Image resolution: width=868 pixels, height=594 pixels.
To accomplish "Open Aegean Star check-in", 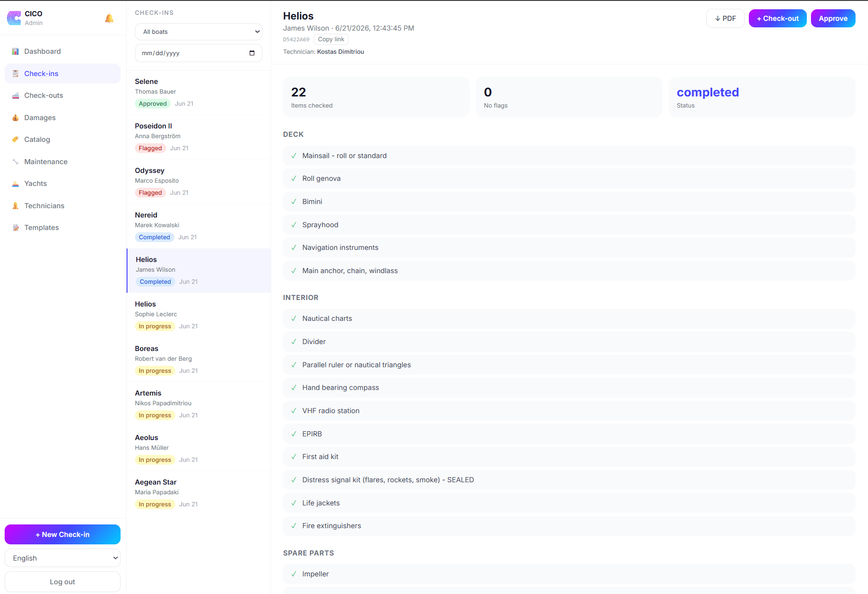I will [198, 493].
